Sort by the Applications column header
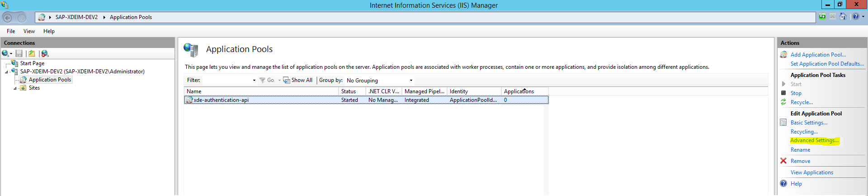The width and height of the screenshot is (868, 196). 525,91
